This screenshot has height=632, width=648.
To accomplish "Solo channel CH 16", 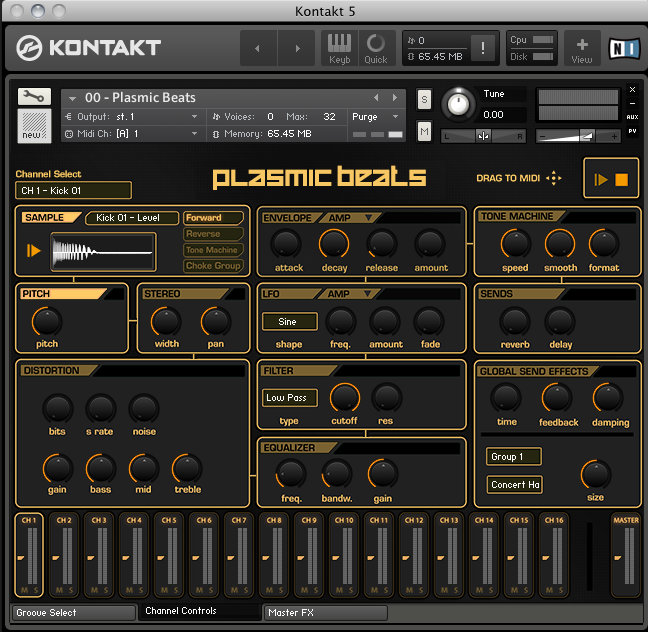I will point(560,590).
